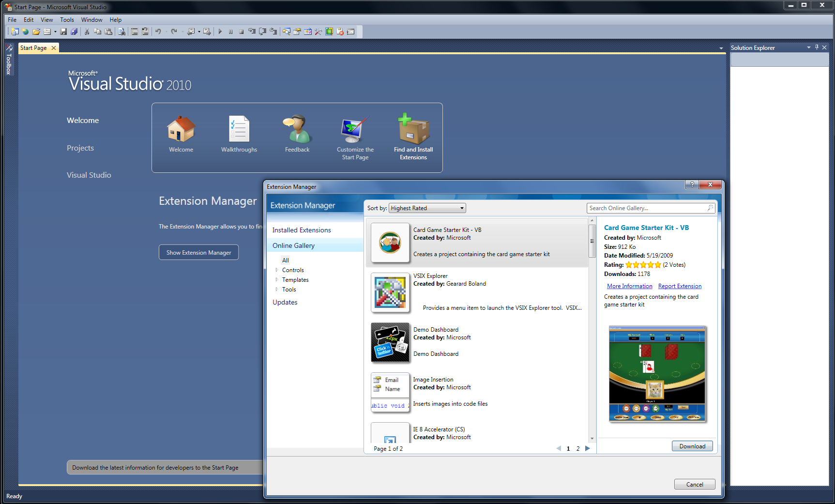Open the Visual Studio section on Start Page
Screen dimensions: 835x504
pyautogui.click(x=89, y=175)
